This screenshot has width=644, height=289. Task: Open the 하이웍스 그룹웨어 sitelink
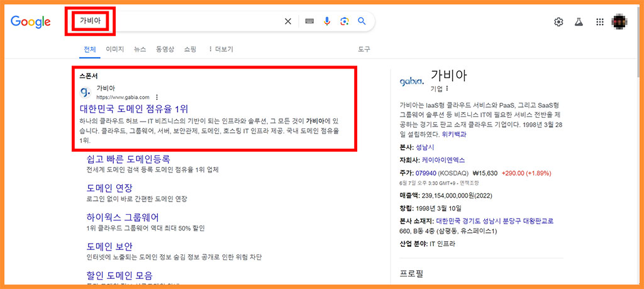point(123,217)
